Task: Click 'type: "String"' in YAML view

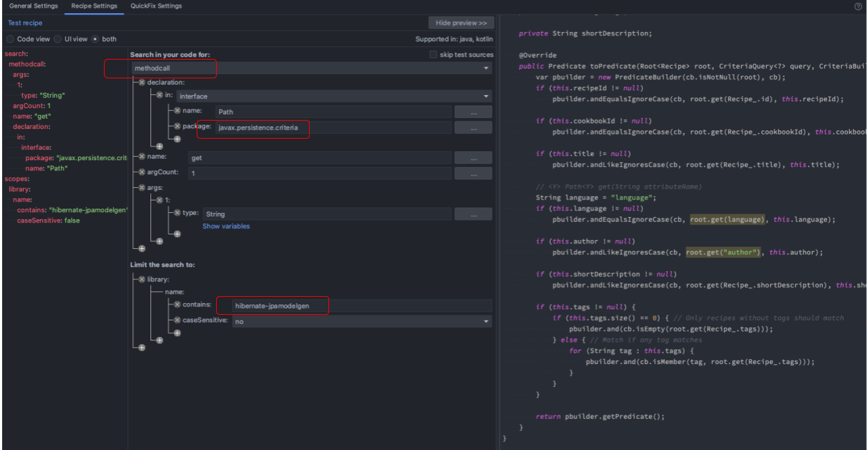Action: pos(43,95)
